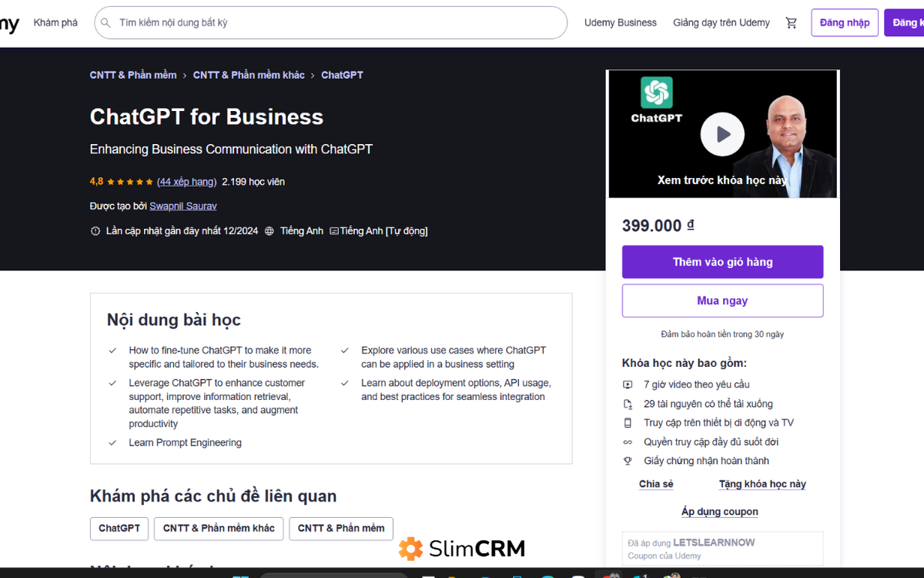Viewport: 924px width, 578px height.
Task: Click Áp dụng coupon link
Action: point(720,512)
